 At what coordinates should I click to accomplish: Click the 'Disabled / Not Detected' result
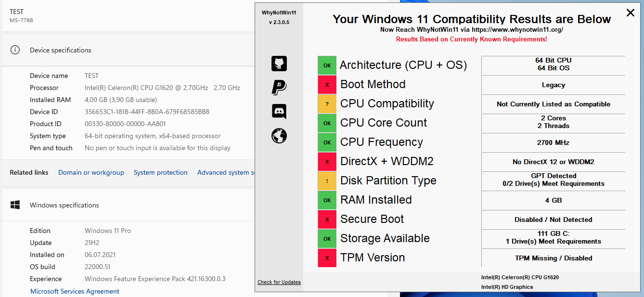(554, 220)
